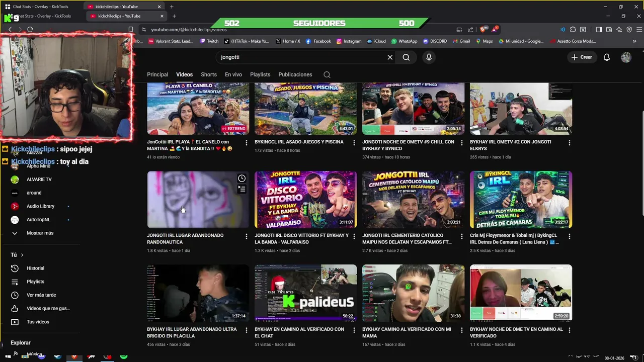Expand Mostrar más in subscriptions list
The image size is (644, 362).
pyautogui.click(x=40, y=233)
